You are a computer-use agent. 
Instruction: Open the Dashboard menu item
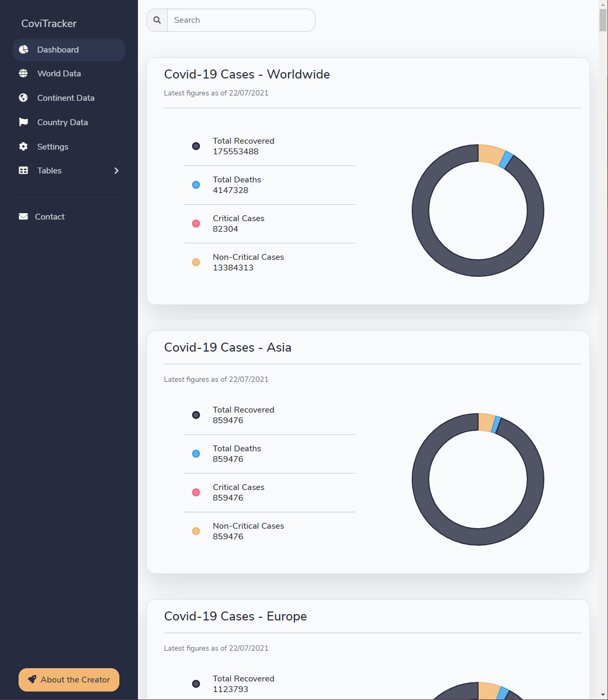[69, 49]
